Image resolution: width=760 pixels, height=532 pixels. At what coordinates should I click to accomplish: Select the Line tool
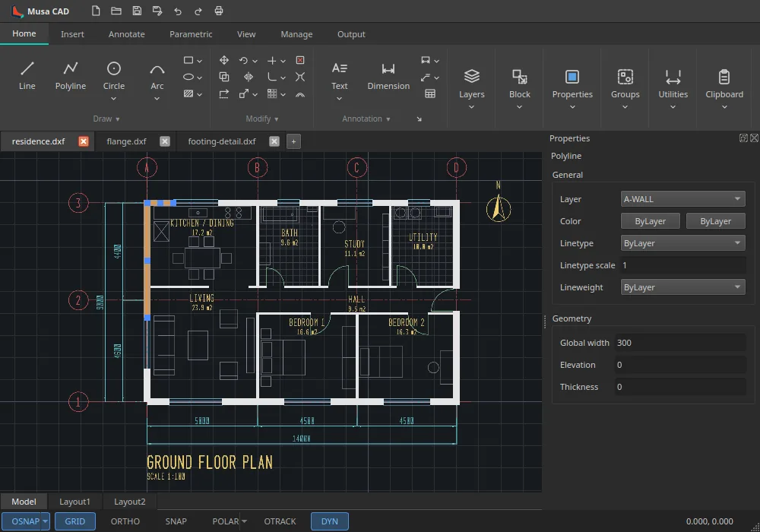27,76
